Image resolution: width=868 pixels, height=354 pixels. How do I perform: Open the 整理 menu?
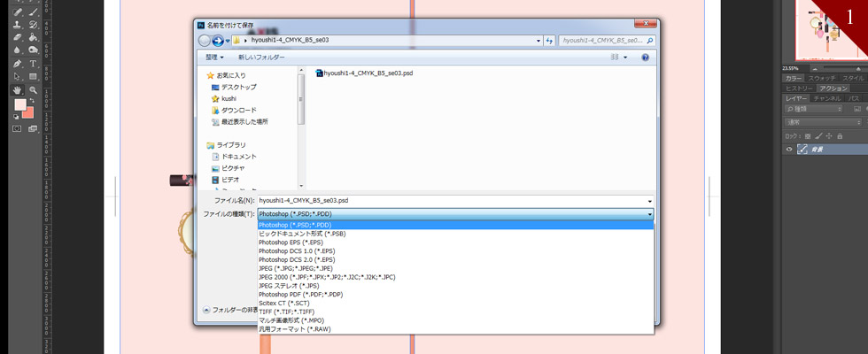[x=214, y=58]
